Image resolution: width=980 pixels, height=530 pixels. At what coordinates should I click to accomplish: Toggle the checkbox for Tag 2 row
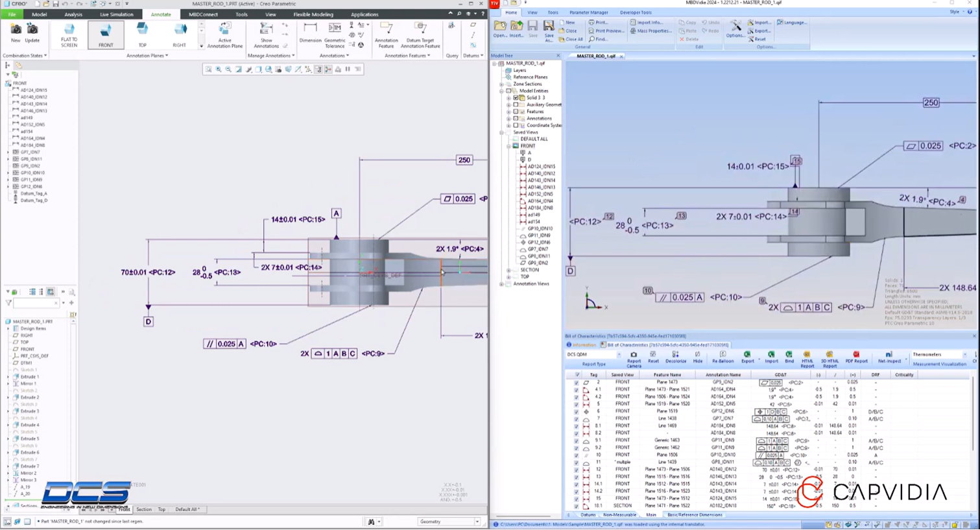(577, 383)
